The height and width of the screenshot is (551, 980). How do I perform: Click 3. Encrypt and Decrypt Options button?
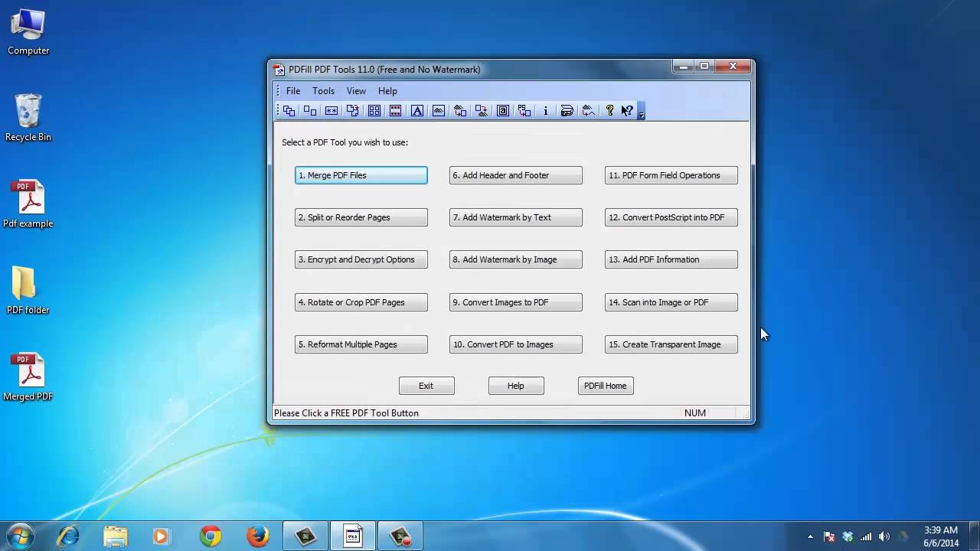[361, 259]
